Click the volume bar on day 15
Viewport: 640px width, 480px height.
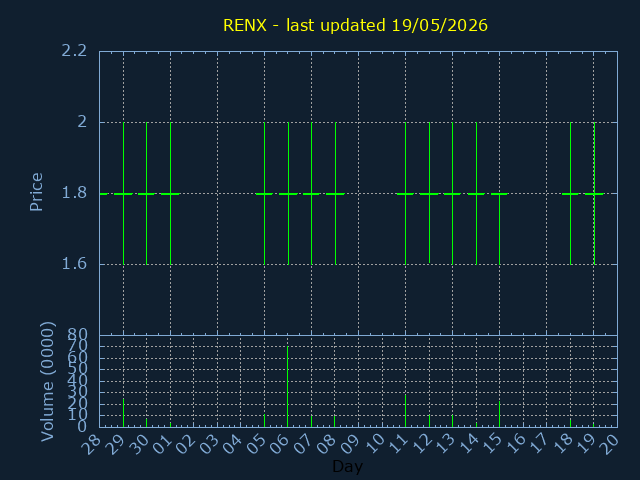pos(499,414)
